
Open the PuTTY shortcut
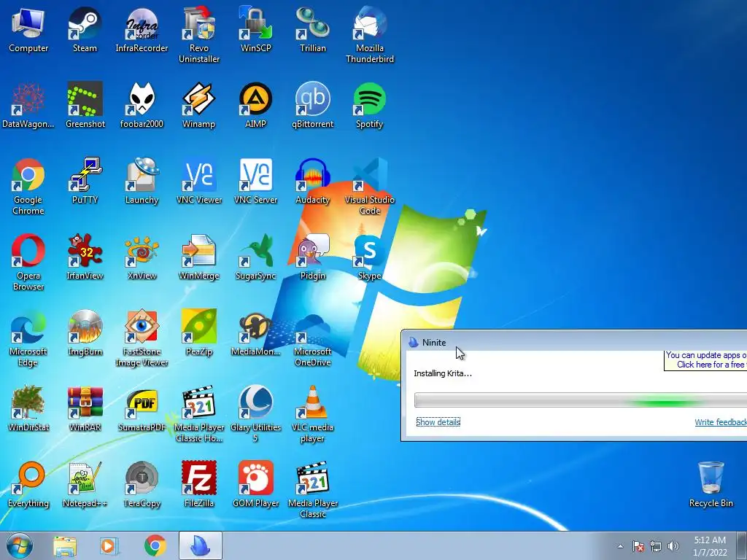click(x=85, y=181)
